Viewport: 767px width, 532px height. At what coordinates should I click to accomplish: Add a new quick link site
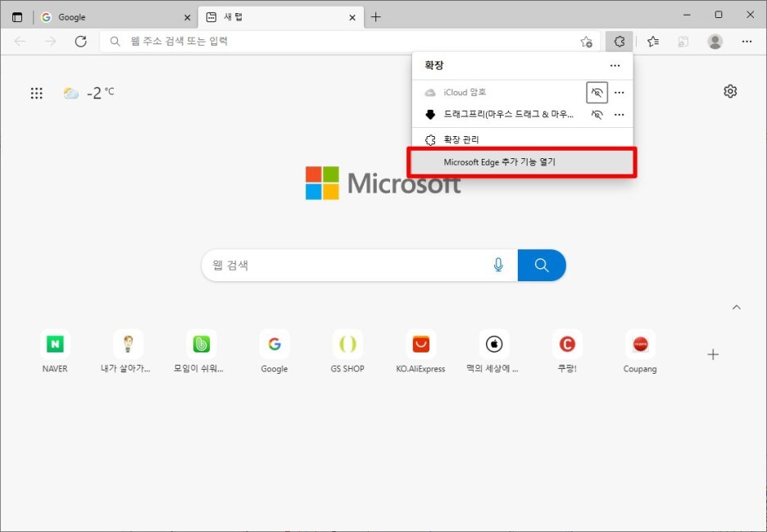click(713, 354)
